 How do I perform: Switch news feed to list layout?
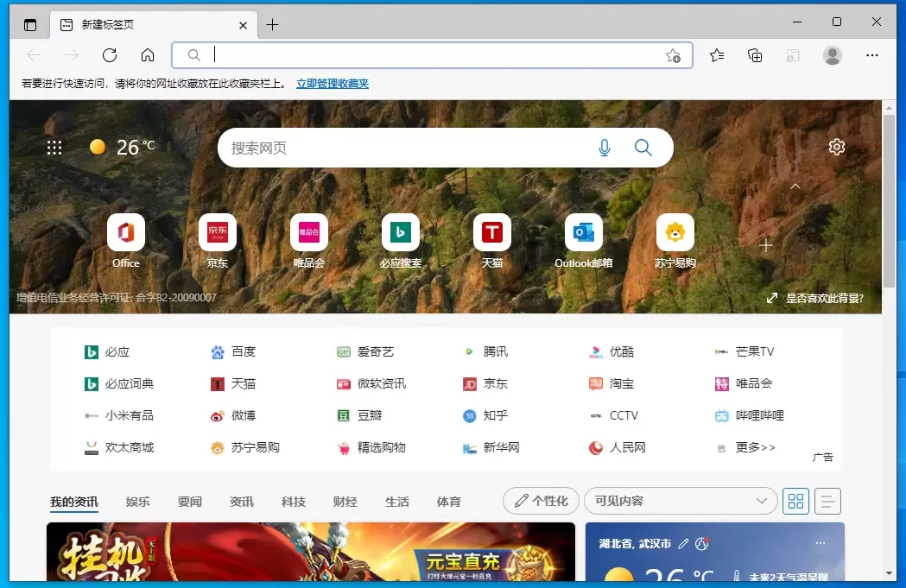[x=827, y=500]
